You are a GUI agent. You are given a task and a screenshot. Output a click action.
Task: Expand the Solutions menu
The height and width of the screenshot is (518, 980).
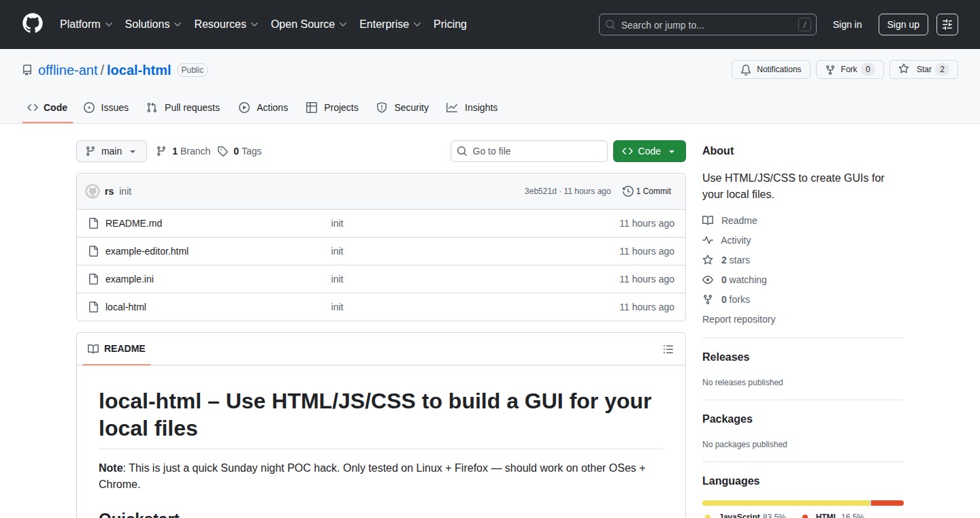153,24
